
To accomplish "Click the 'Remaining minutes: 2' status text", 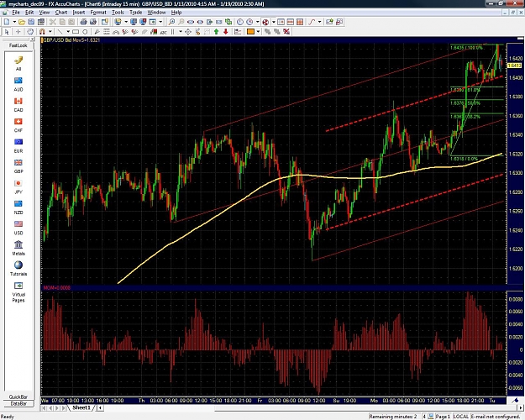I will coord(393,417).
